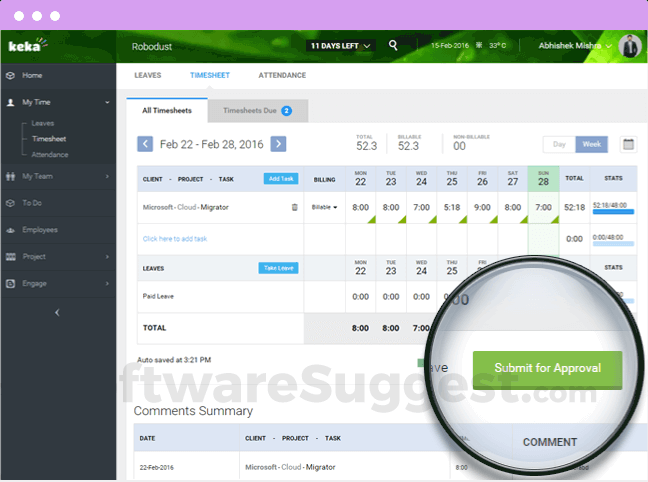Collapse the left sidebar arrow
This screenshot has width=648, height=482.
57,312
